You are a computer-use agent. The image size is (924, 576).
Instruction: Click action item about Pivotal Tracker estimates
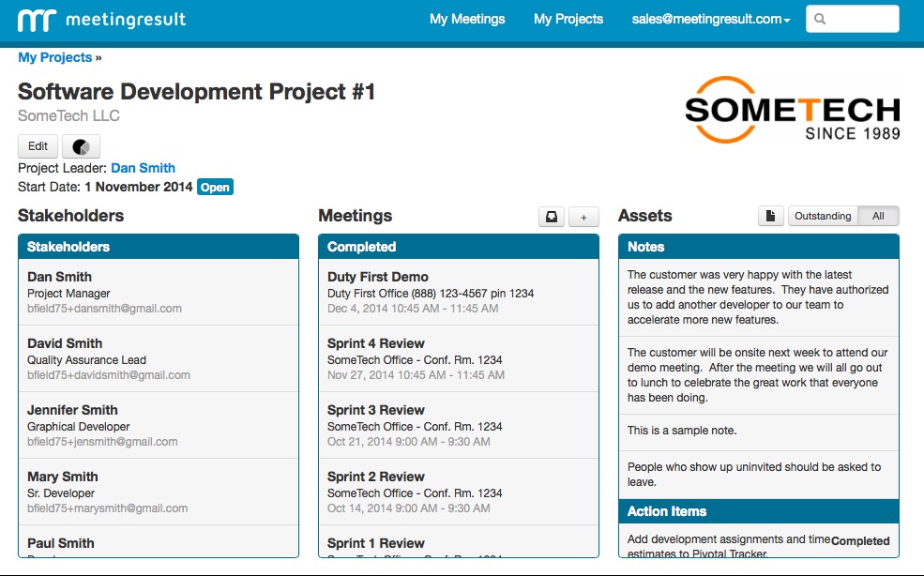[x=728, y=546]
